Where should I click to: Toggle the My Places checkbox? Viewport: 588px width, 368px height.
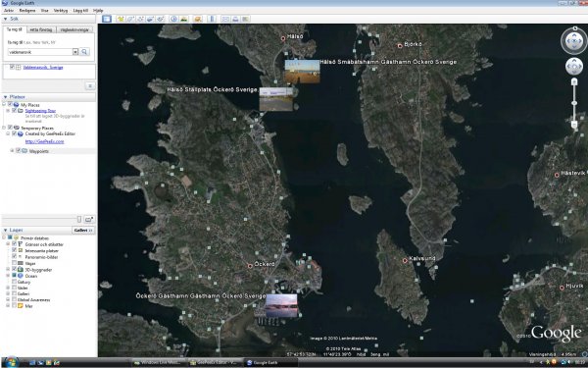point(10,105)
